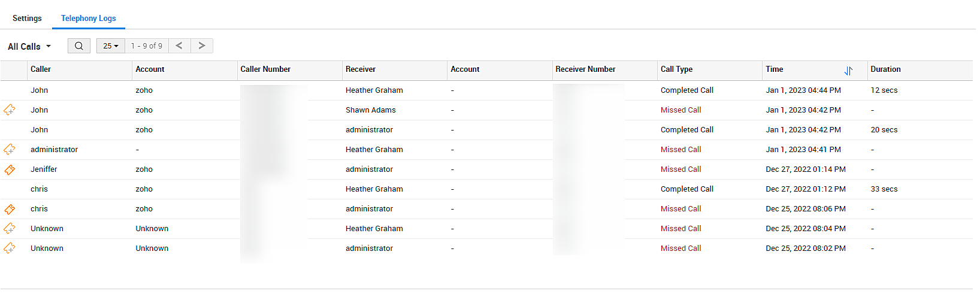Click the search magnifier icon
This screenshot has height=294, width=980.
pyautogui.click(x=79, y=46)
